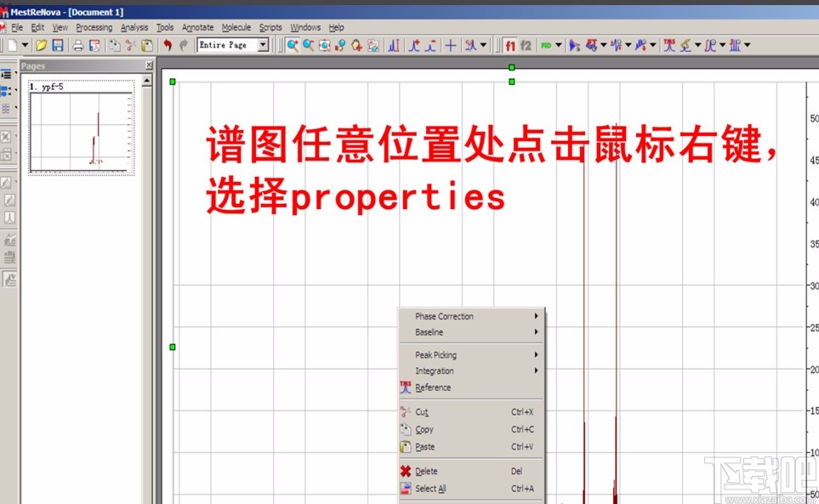
Task: Open the Tools menu
Action: coord(164,28)
